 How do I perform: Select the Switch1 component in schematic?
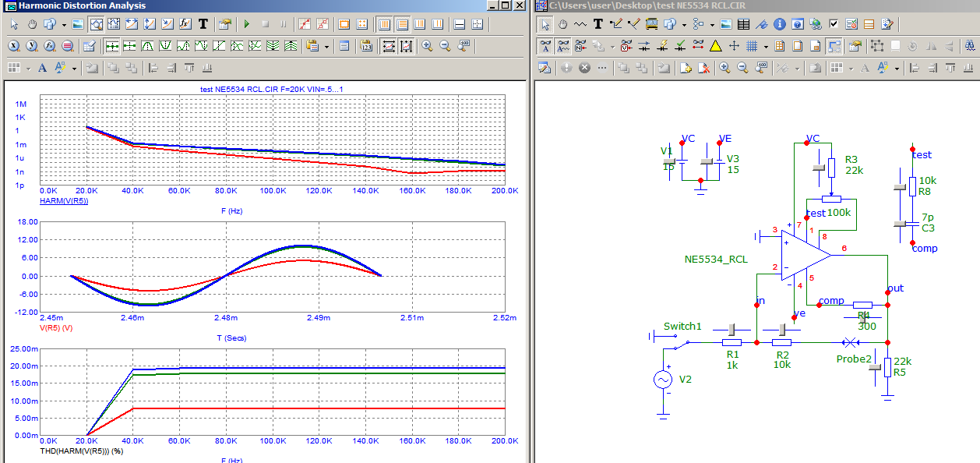tap(682, 342)
